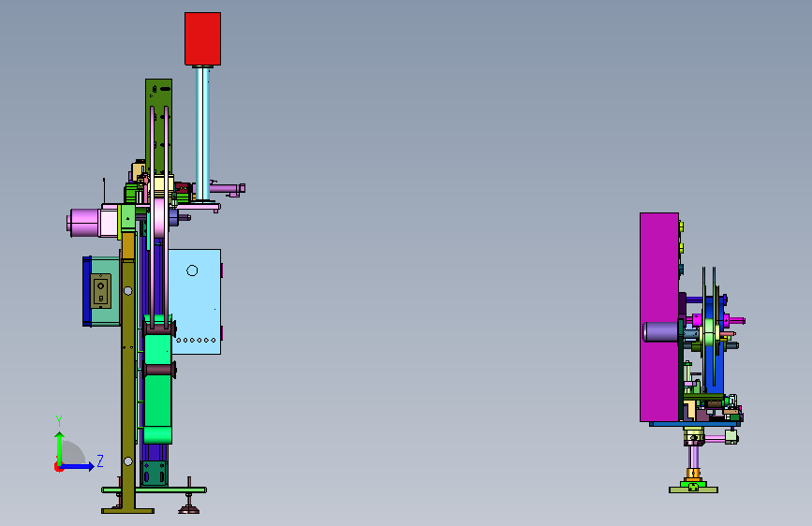Select the blue bracket at left assembly bottom
Screen dimensions: 812x526
155,474
